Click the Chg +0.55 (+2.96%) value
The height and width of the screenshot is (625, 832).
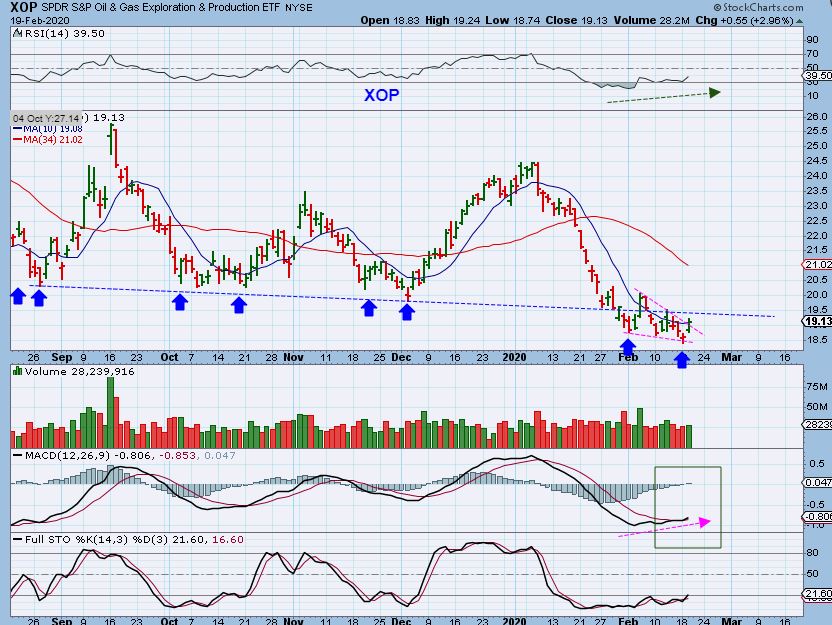(744, 20)
